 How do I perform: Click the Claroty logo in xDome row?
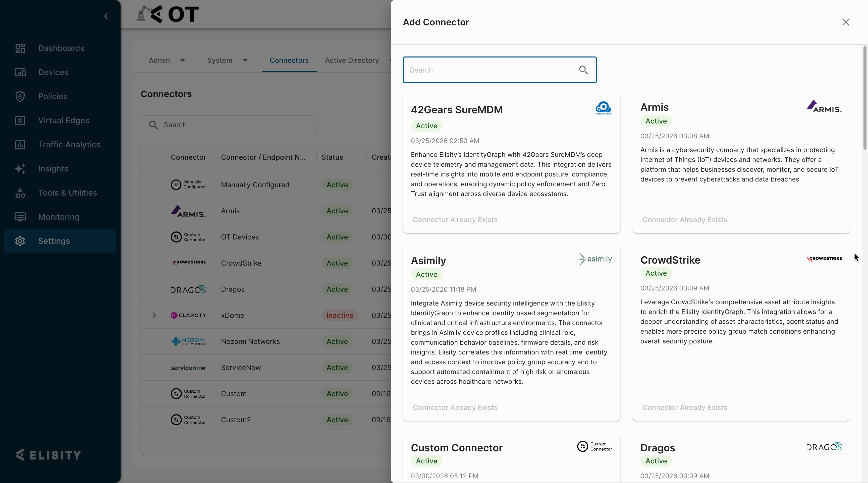[x=188, y=315]
